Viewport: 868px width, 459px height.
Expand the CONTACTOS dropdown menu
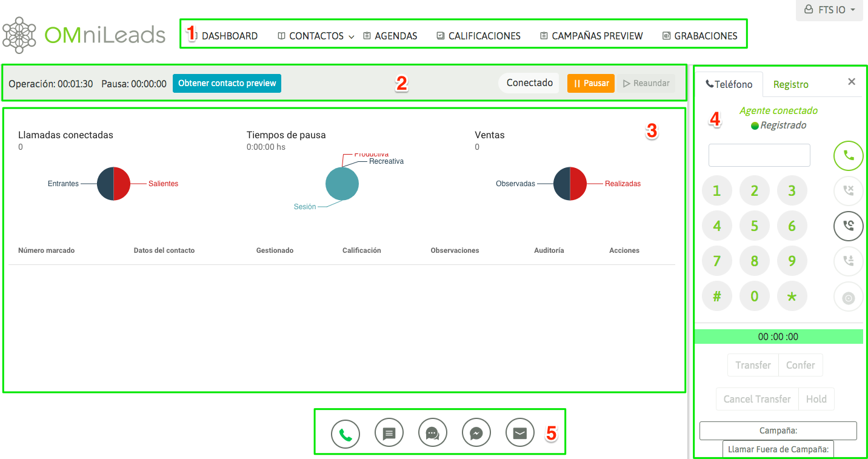click(x=316, y=36)
